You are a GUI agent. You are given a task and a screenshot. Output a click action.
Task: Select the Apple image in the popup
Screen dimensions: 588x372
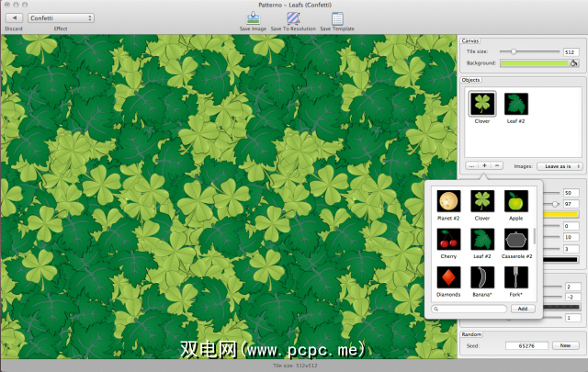515,200
